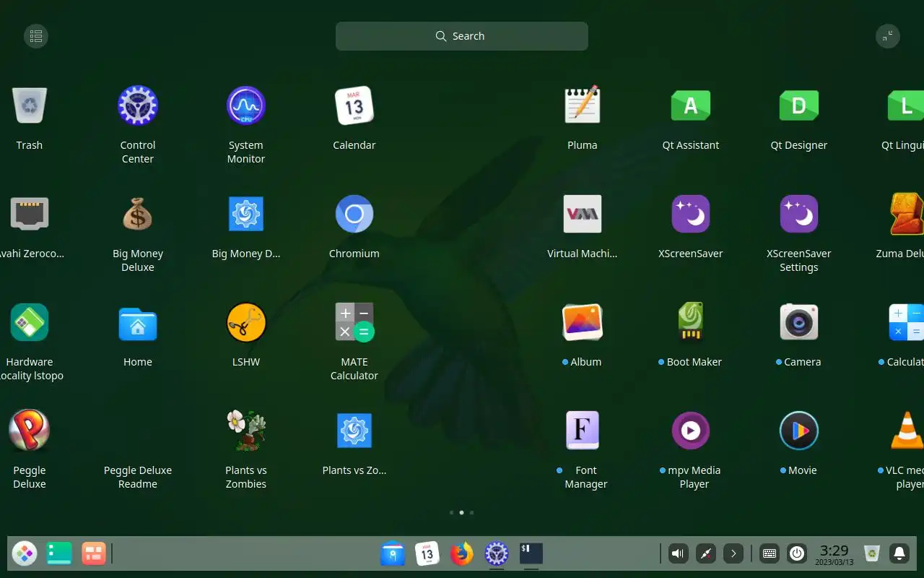Open Calendar from the dock
Screen dimensions: 924x578
[x=427, y=554]
